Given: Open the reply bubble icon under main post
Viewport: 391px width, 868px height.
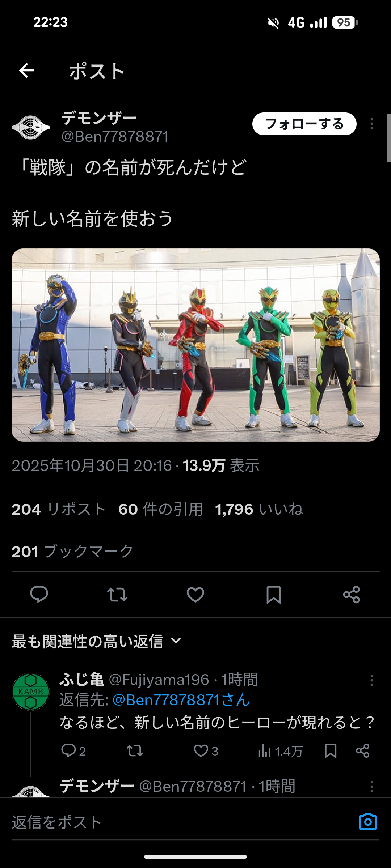Looking at the screenshot, I should 39,594.
